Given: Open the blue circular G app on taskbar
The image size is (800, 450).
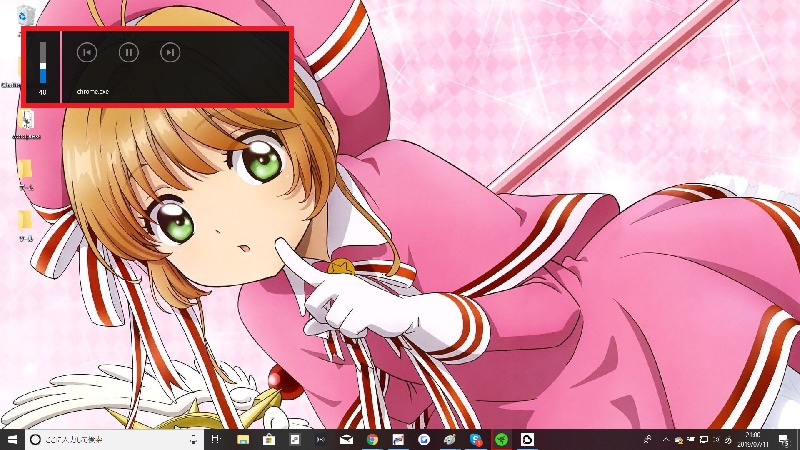Looking at the screenshot, I should (424, 439).
